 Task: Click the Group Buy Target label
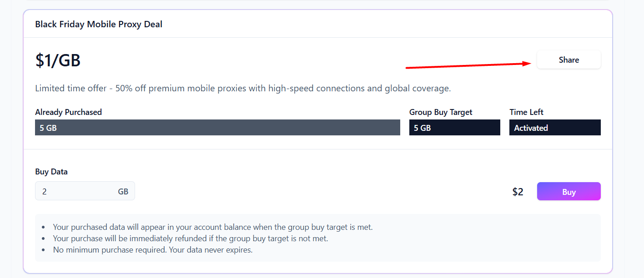point(441,112)
